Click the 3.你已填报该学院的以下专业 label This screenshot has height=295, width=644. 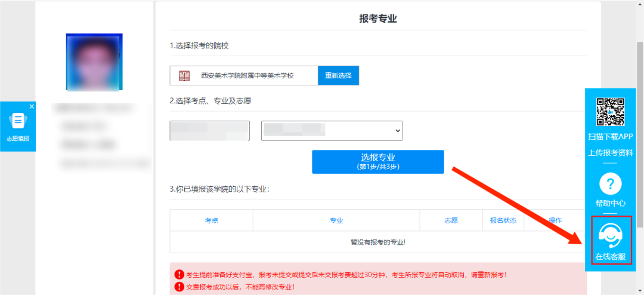click(x=219, y=189)
